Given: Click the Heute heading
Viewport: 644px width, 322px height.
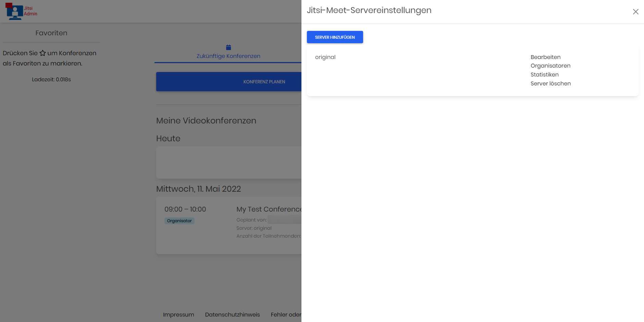Looking at the screenshot, I should [168, 139].
